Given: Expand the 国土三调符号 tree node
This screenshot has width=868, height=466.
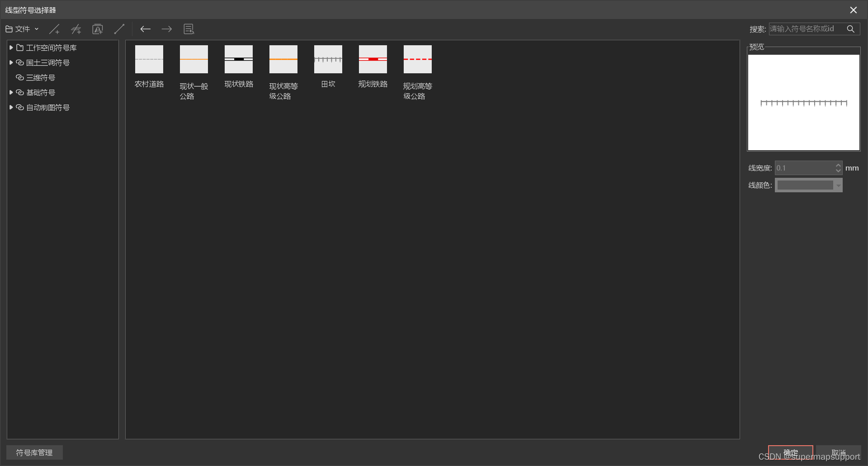Looking at the screenshot, I should coord(11,62).
